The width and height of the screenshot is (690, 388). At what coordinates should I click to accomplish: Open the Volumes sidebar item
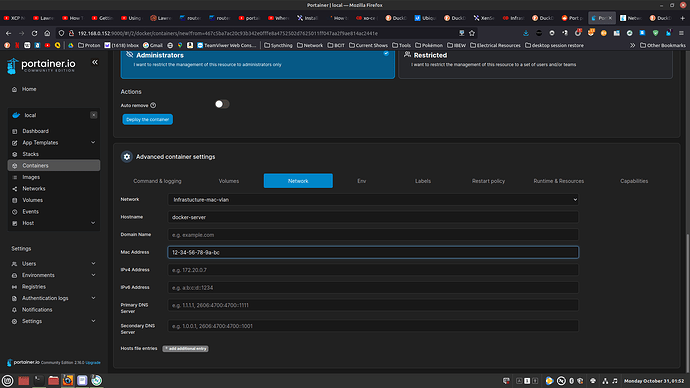click(33, 200)
